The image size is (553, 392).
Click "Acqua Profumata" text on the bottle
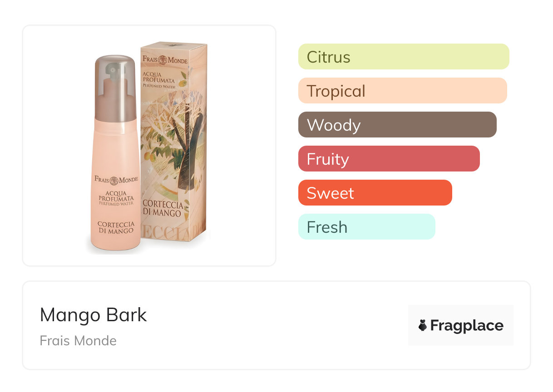pyautogui.click(x=116, y=197)
